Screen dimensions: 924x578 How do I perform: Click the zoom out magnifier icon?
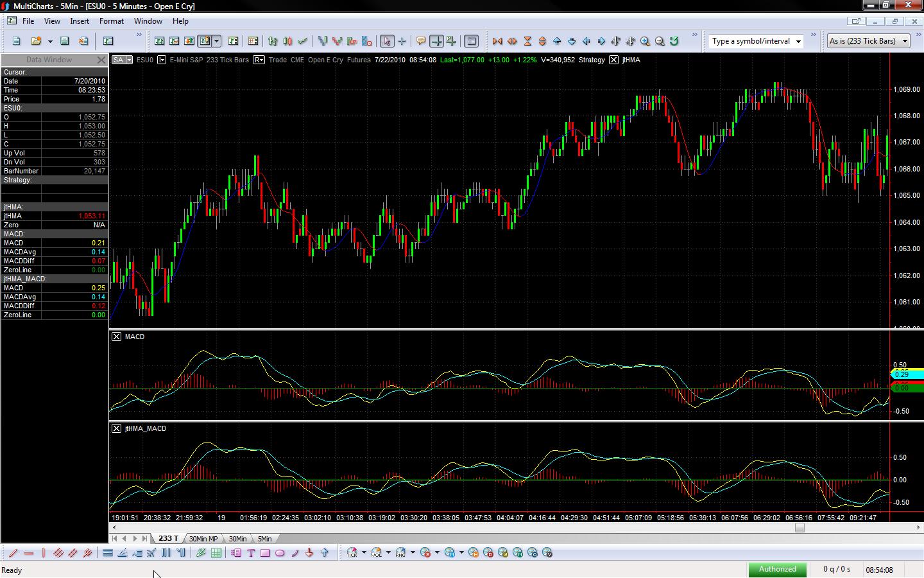pyautogui.click(x=660, y=41)
